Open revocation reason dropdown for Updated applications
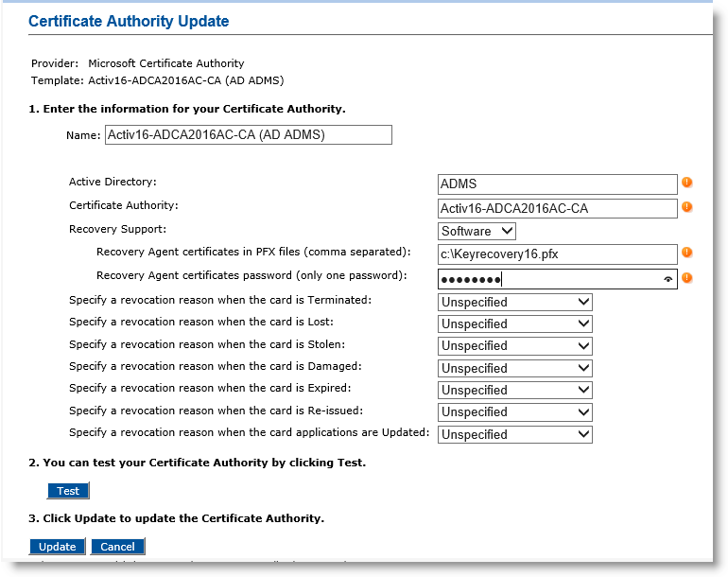Screen dimensions: 728x577 click(515, 434)
